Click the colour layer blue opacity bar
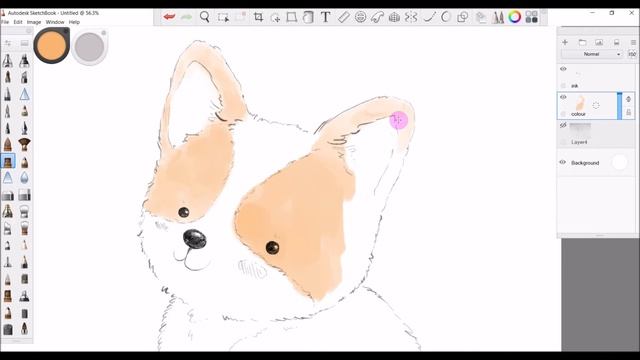640x360 pixels. click(619, 106)
